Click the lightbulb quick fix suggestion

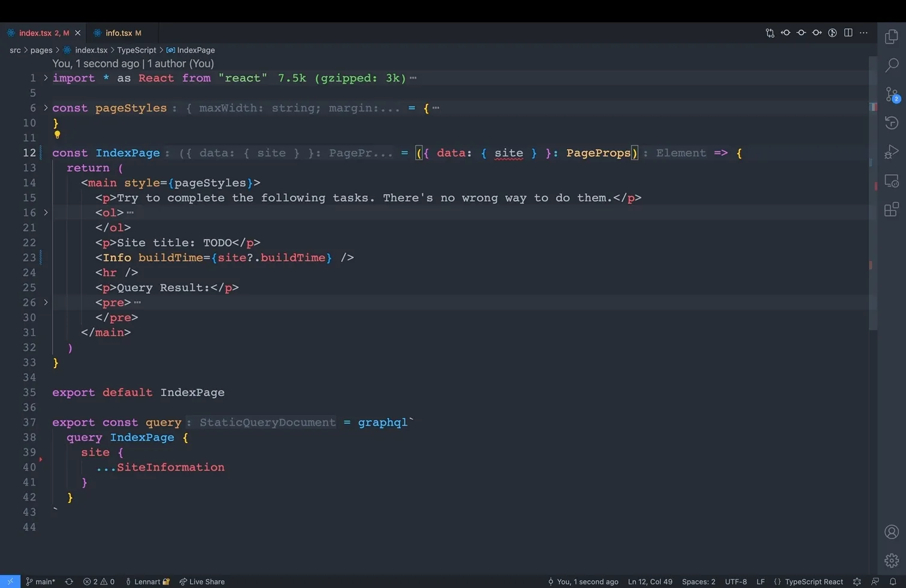coord(57,135)
